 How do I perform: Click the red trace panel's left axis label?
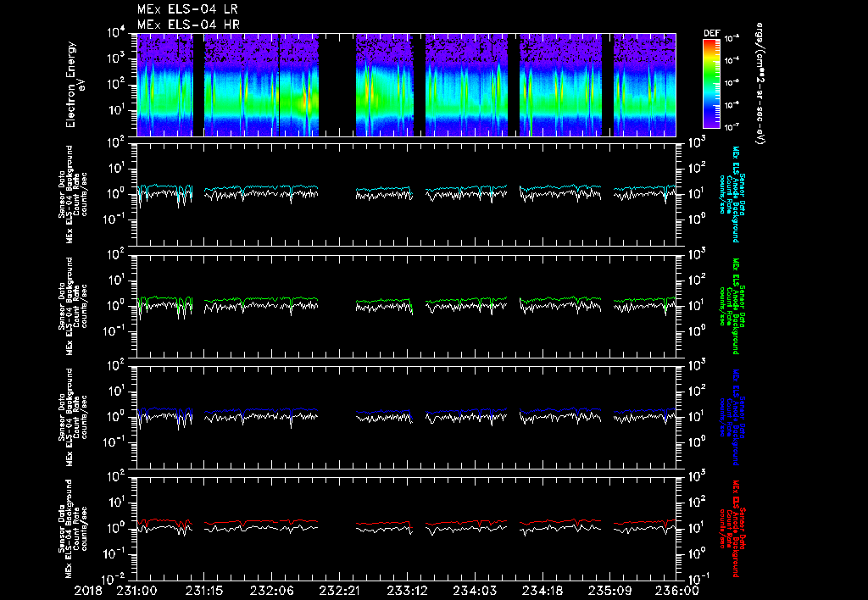point(73,529)
